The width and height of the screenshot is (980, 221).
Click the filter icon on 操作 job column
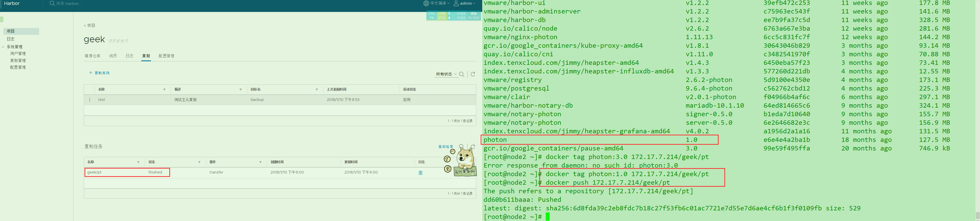tap(260, 162)
